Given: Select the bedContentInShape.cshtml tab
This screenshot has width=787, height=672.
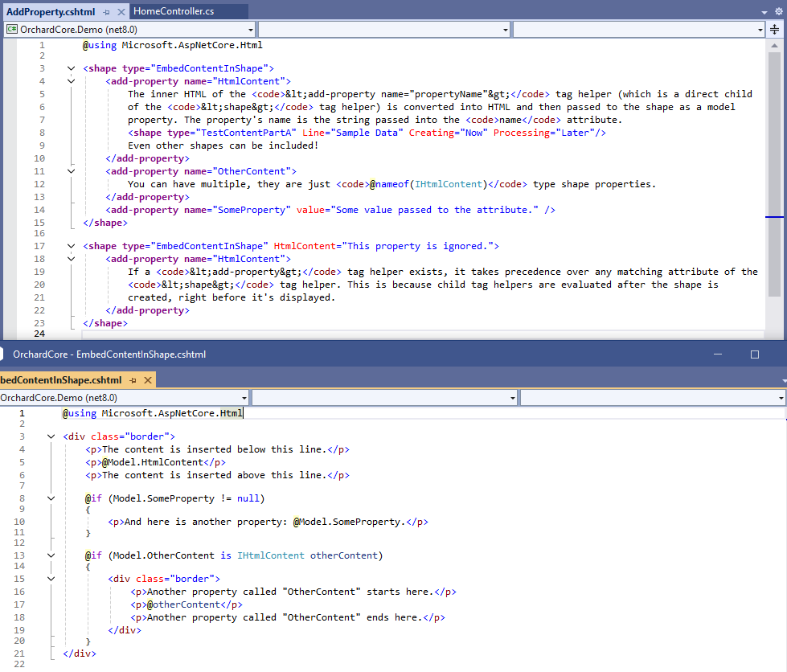Looking at the screenshot, I should coord(61,380).
